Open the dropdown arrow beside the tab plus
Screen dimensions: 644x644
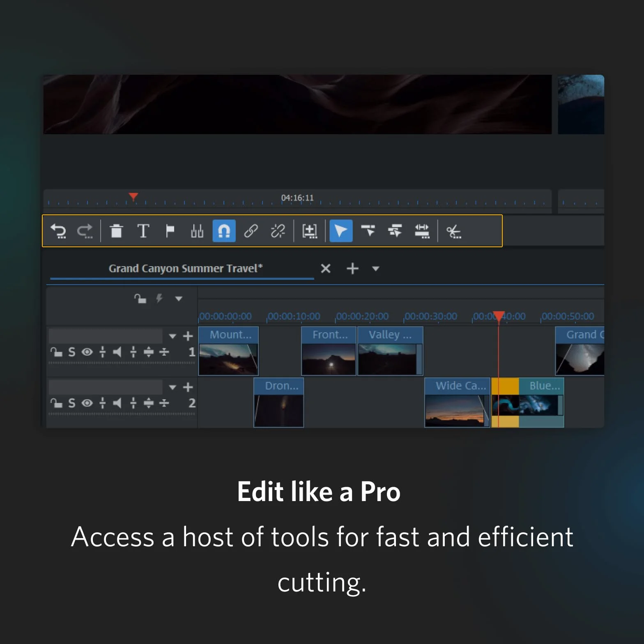click(x=375, y=269)
